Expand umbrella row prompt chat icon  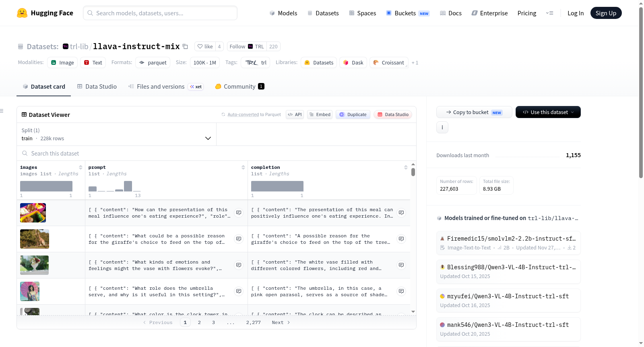click(x=239, y=291)
